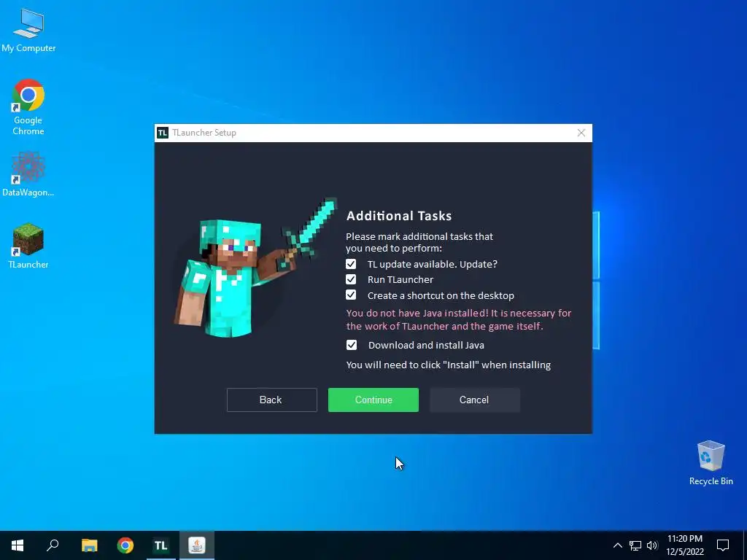Toggle the Run TLauncher checkbox
Screen dimensions: 747x560
pos(351,279)
